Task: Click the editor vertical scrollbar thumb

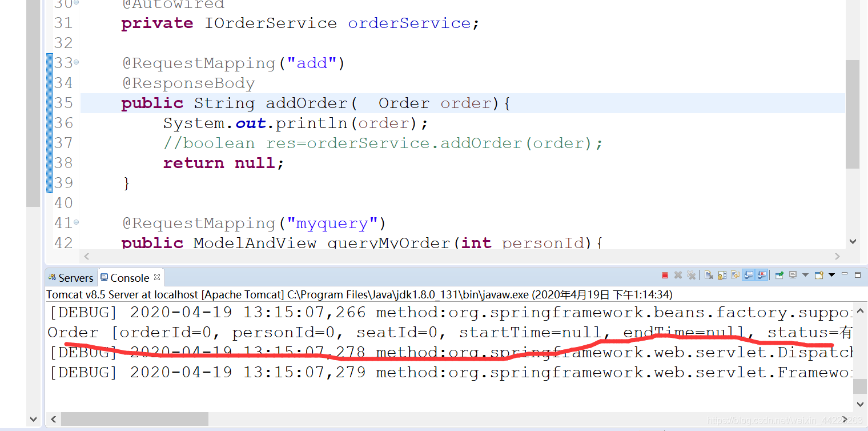Action: [852, 114]
